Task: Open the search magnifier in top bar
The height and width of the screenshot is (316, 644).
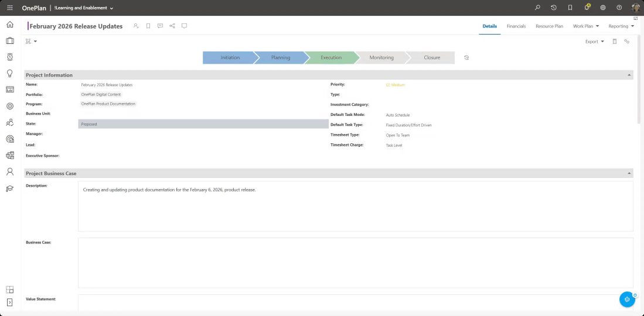Action: pyautogui.click(x=538, y=8)
